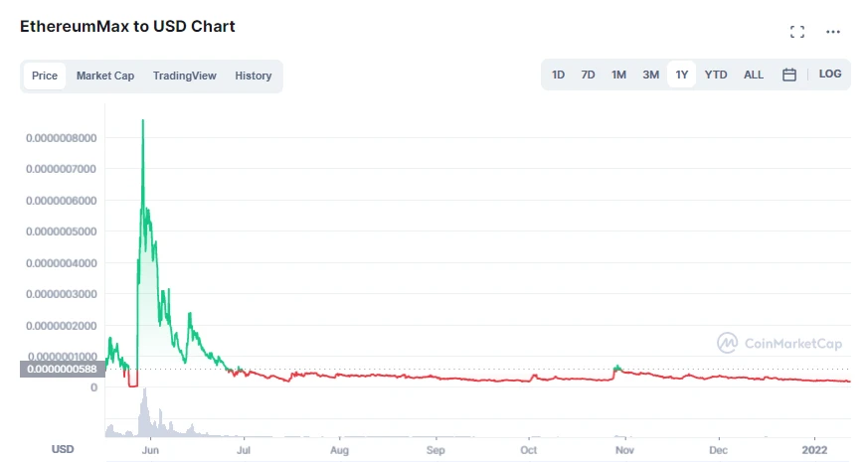Click the small price bump near November
The width and height of the screenshot is (868, 462).
point(617,369)
